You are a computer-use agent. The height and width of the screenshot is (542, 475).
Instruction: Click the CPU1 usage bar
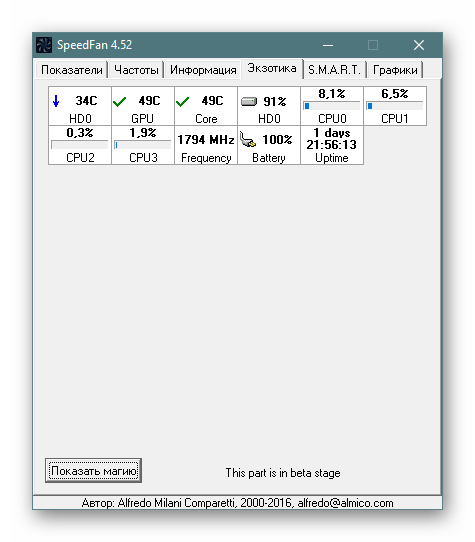click(x=394, y=106)
